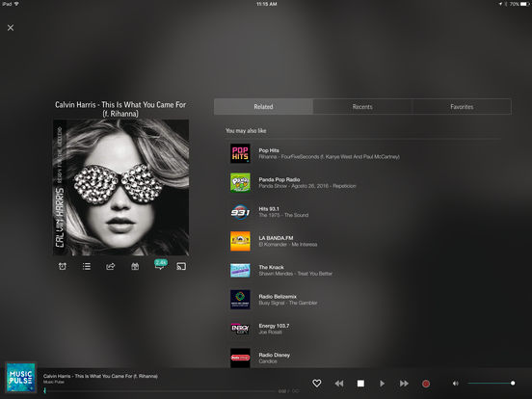Click the rewind button
The height and width of the screenshot is (399, 532).
pyautogui.click(x=339, y=384)
